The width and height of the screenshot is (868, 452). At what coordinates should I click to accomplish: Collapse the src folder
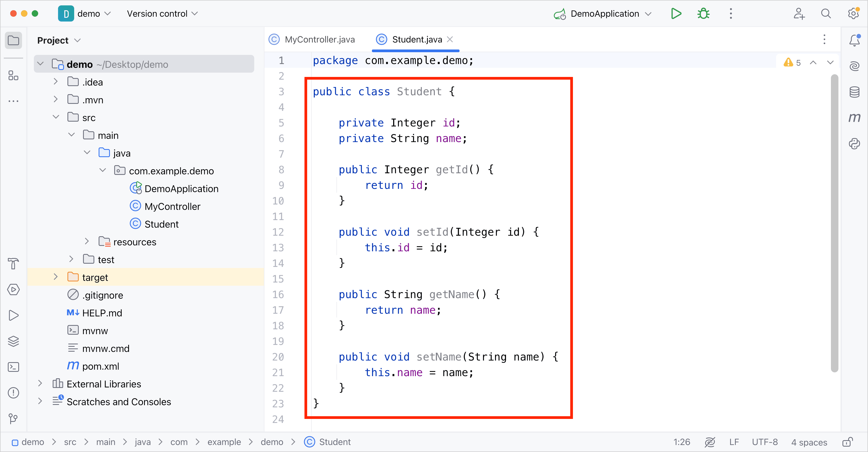pos(56,117)
